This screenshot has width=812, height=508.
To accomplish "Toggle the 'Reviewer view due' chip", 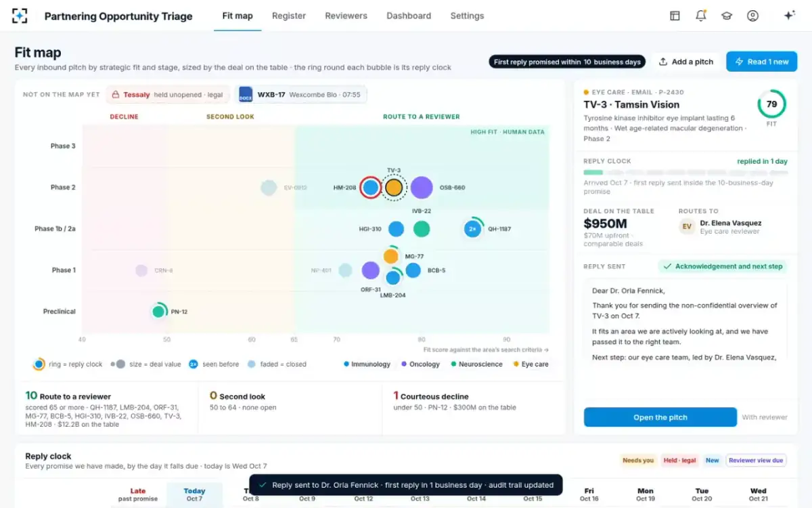I will [756, 461].
